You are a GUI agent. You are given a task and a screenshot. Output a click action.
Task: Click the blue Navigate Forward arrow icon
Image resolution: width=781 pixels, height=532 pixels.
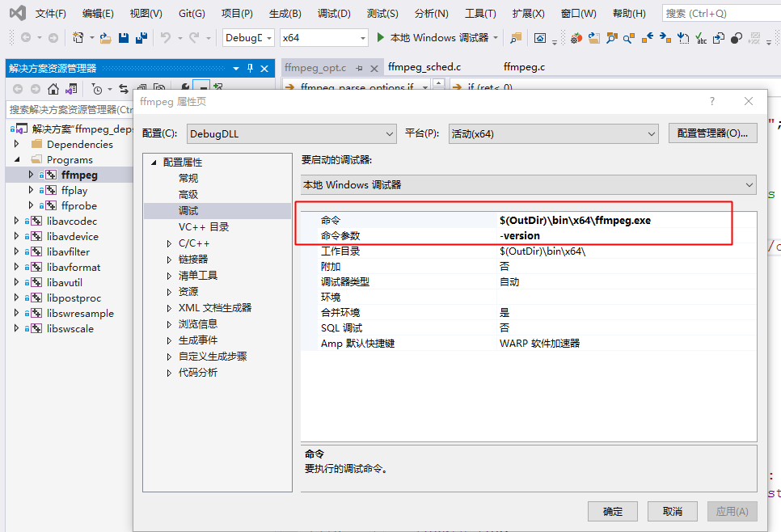pos(665,38)
